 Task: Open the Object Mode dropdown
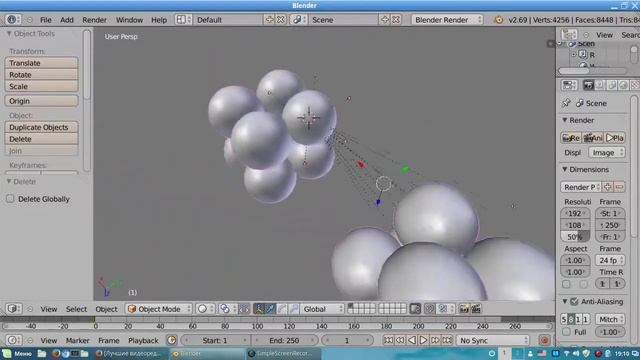coord(160,309)
